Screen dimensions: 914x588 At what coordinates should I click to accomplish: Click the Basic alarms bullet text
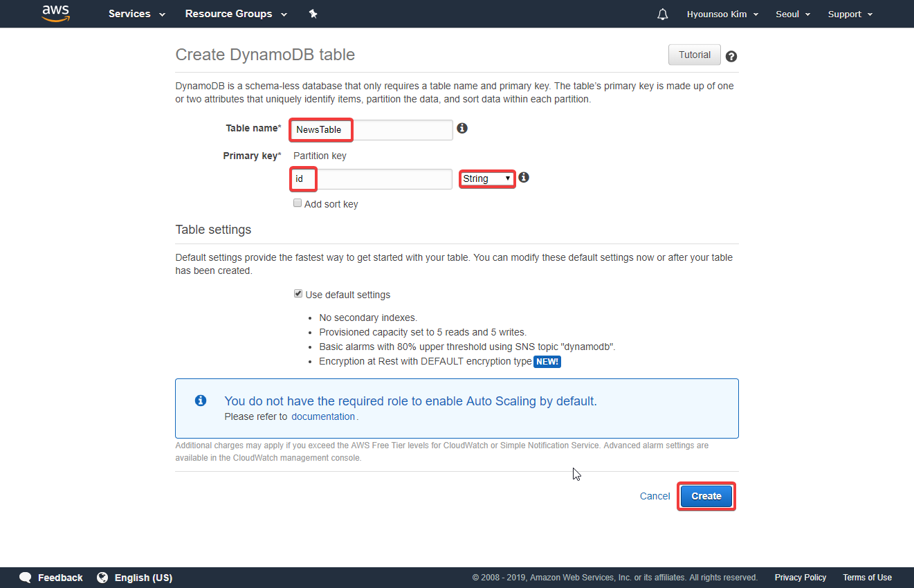tap(467, 347)
